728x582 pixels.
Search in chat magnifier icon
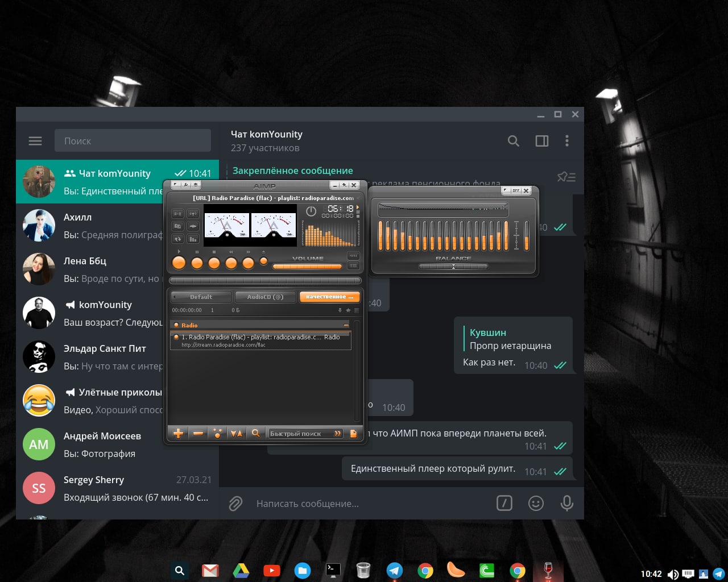click(x=514, y=141)
